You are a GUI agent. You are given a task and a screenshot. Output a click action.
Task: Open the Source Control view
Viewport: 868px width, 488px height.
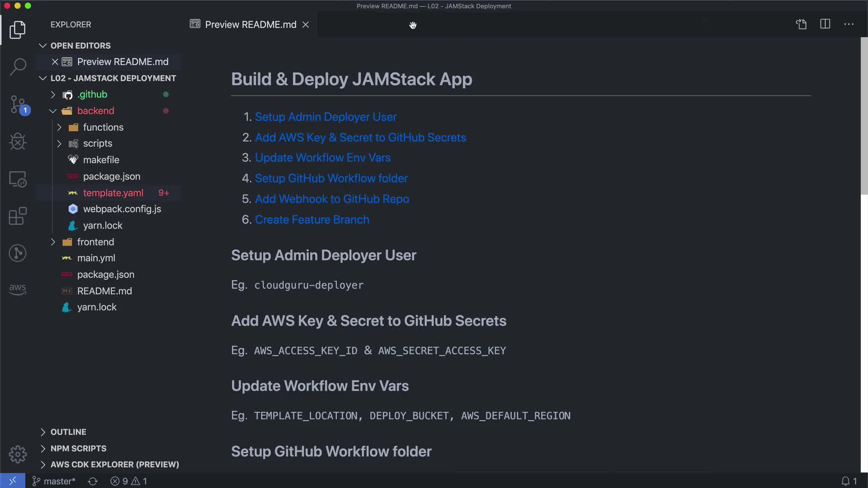[x=18, y=104]
